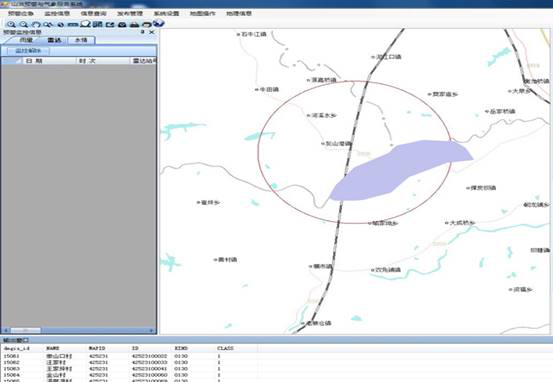Click the button below the 雨量 tab
The image size is (553, 382).
pos(28,51)
